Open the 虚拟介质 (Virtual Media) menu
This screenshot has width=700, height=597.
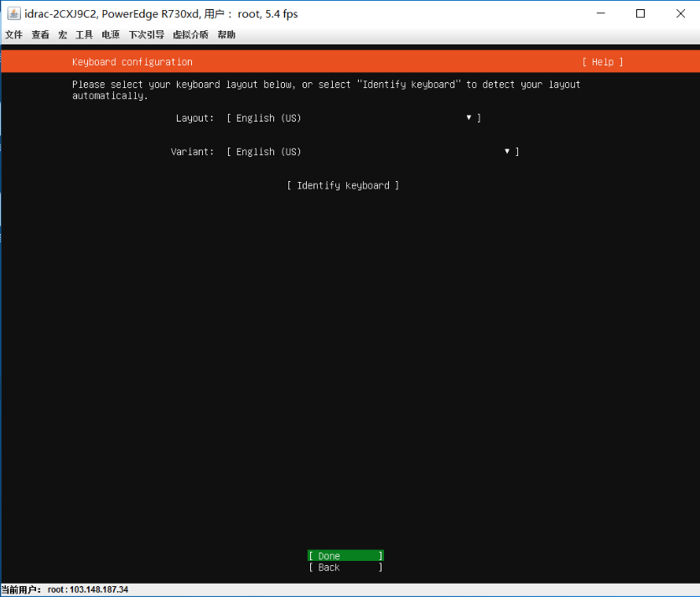190,35
